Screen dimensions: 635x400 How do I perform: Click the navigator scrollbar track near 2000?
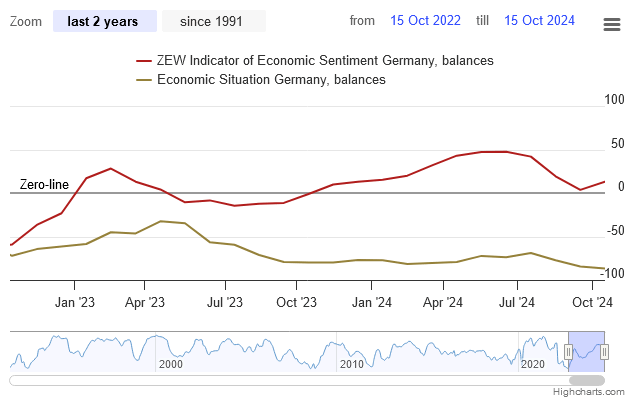point(170,380)
